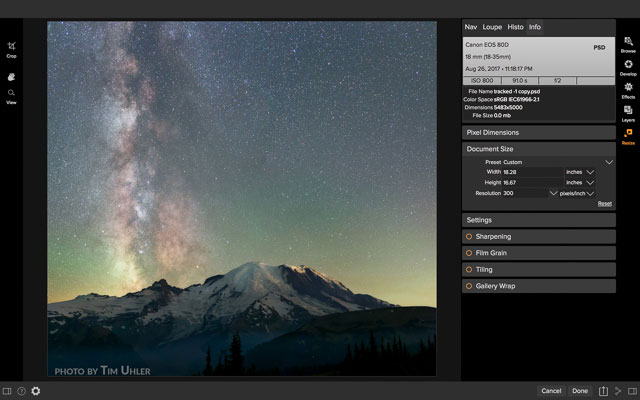The height and width of the screenshot is (400, 640).
Task: Click the File Size 0.0 mb text
Action: click(491, 116)
